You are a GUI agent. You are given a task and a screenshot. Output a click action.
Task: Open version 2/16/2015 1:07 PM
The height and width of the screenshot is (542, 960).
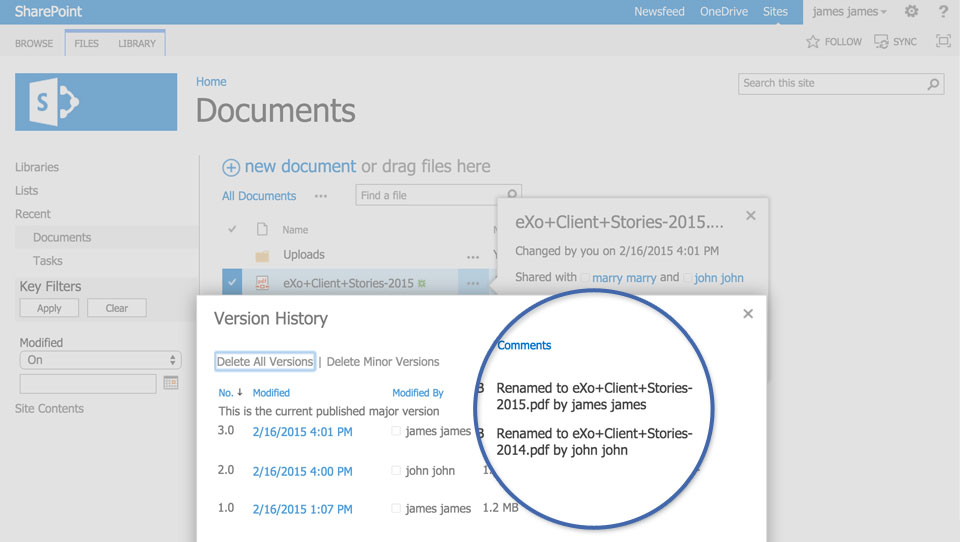302,510
